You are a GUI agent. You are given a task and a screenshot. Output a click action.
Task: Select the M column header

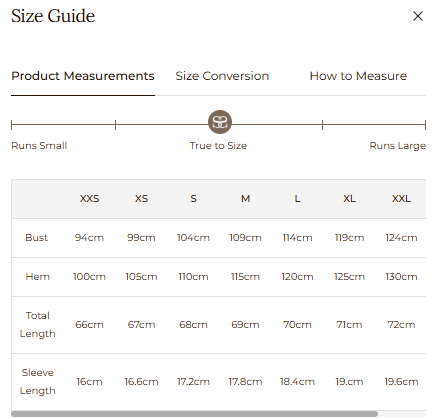(245, 199)
